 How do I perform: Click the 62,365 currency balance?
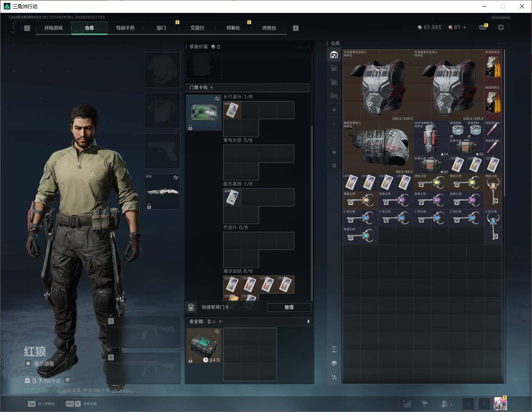pos(430,27)
